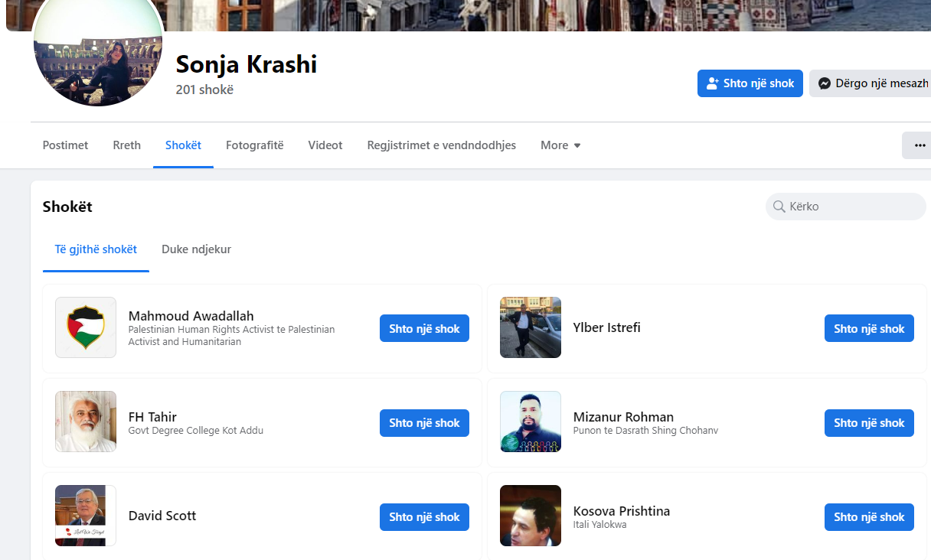Expand the More dropdown in the profile tabs
This screenshot has height=560, width=931.
[560, 145]
